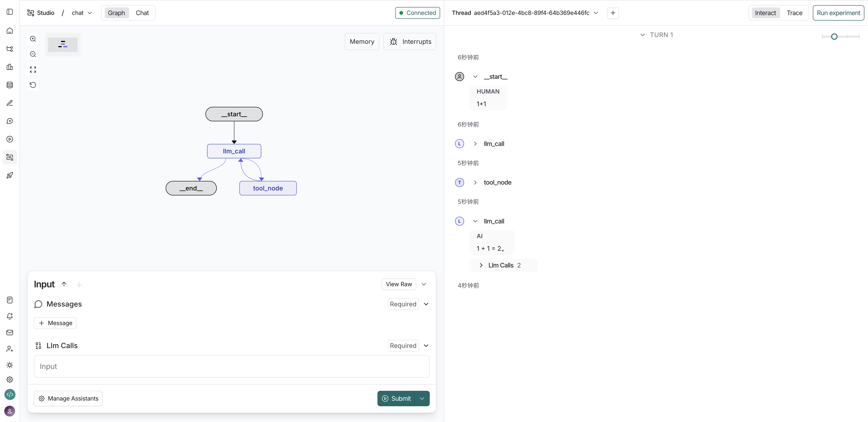The height and width of the screenshot is (422, 868).
Task: Click the fit view expand icon
Action: tap(33, 70)
